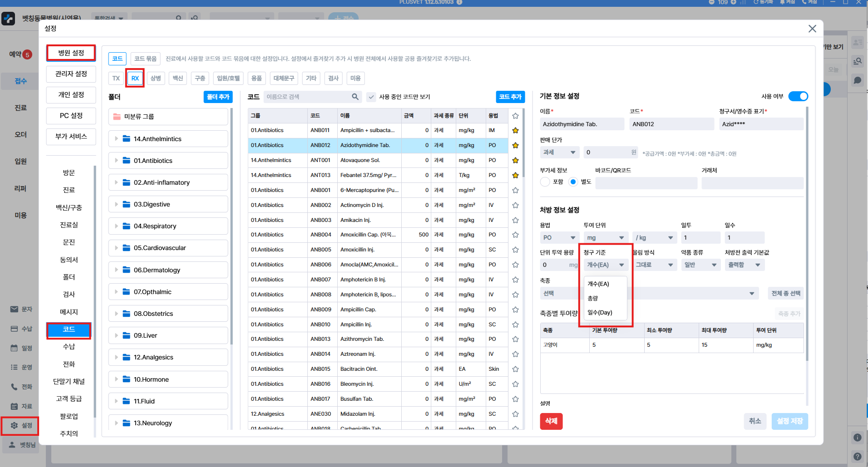
Task: Unfavorite the Azidothymidine Tab. star icon
Action: click(515, 146)
